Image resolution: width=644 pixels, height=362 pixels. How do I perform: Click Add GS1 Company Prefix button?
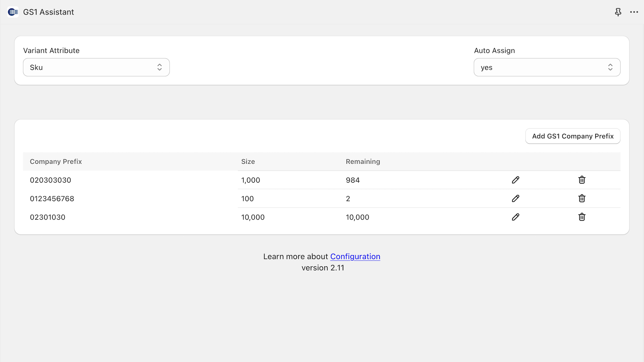(x=572, y=136)
